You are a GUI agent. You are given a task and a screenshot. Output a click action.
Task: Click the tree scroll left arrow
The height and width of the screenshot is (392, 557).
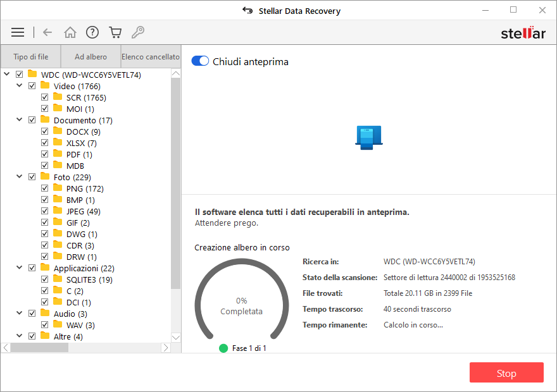[x=6, y=348]
